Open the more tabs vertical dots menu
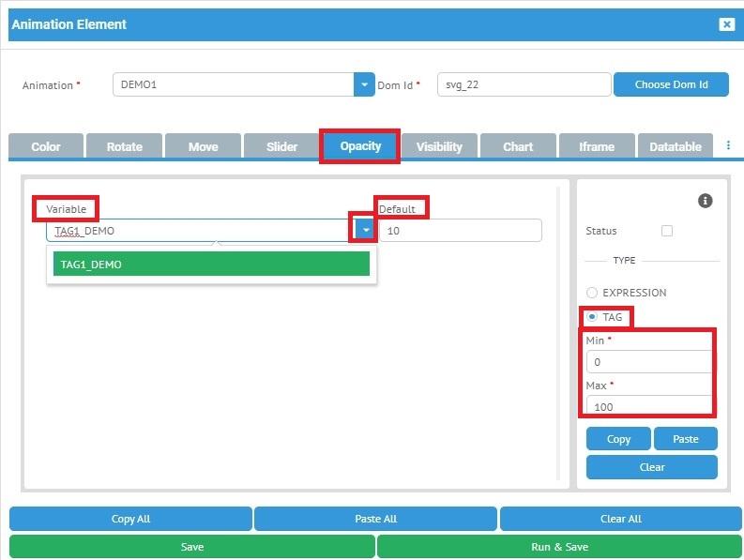Screen dimensions: 744x560 [728, 146]
